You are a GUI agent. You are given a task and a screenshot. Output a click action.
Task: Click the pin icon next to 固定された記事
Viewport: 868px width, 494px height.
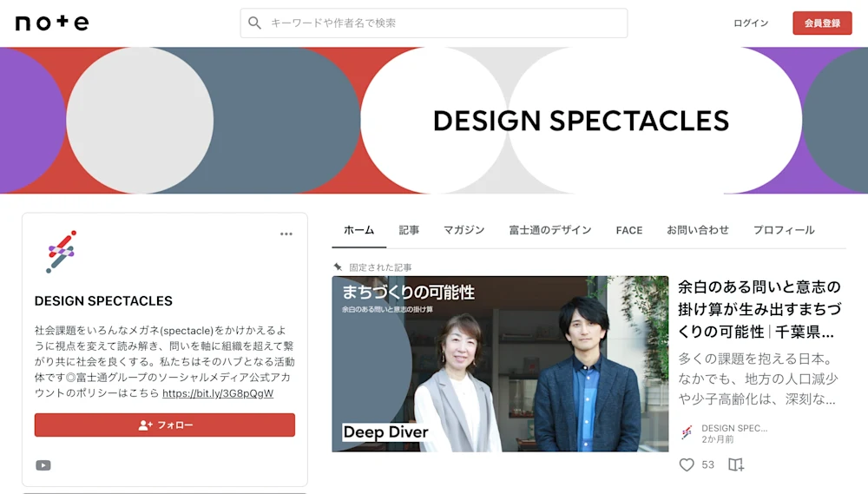[x=338, y=267]
